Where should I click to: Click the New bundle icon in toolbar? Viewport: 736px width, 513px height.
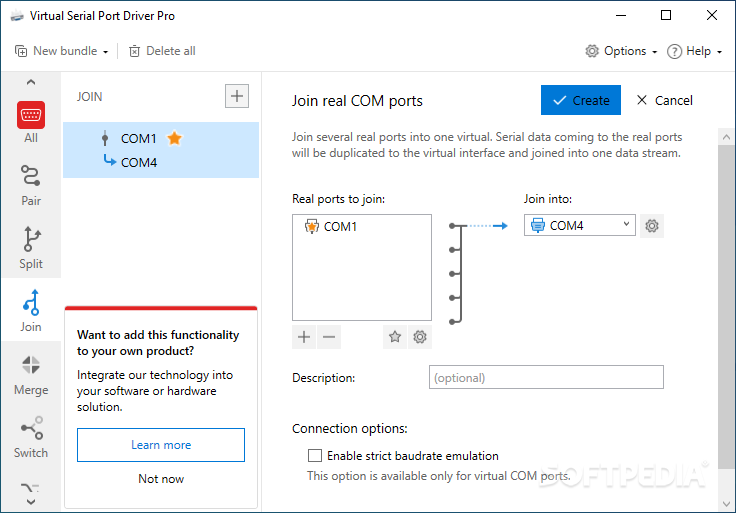coord(21,51)
